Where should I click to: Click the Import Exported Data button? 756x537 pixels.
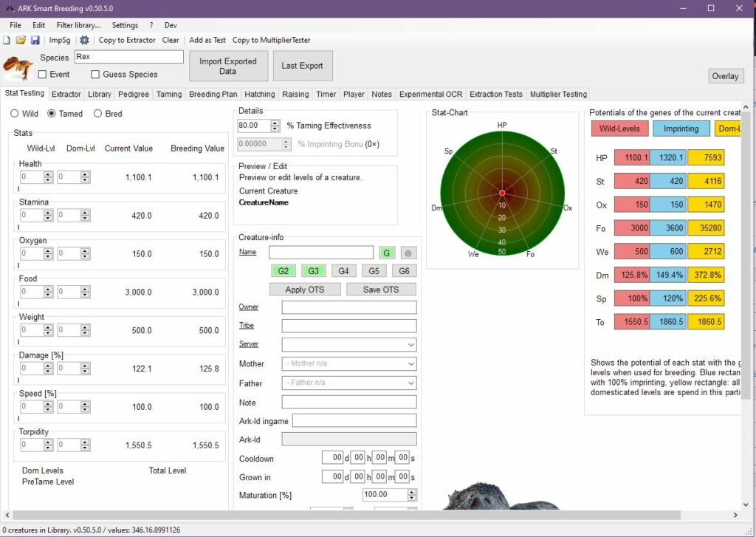228,66
